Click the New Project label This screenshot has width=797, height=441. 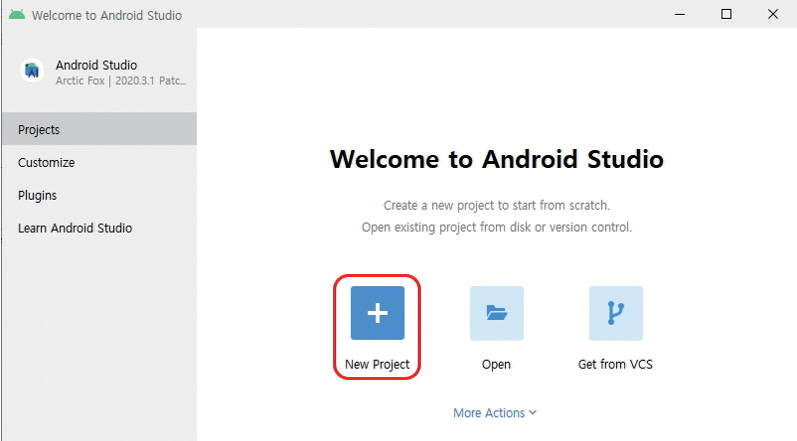[x=377, y=364]
